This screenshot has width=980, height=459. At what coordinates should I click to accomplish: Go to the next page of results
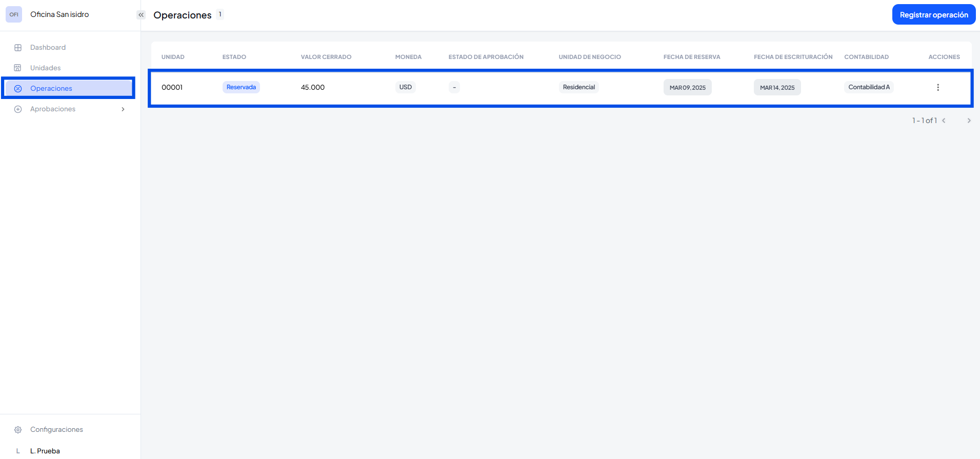(x=969, y=121)
